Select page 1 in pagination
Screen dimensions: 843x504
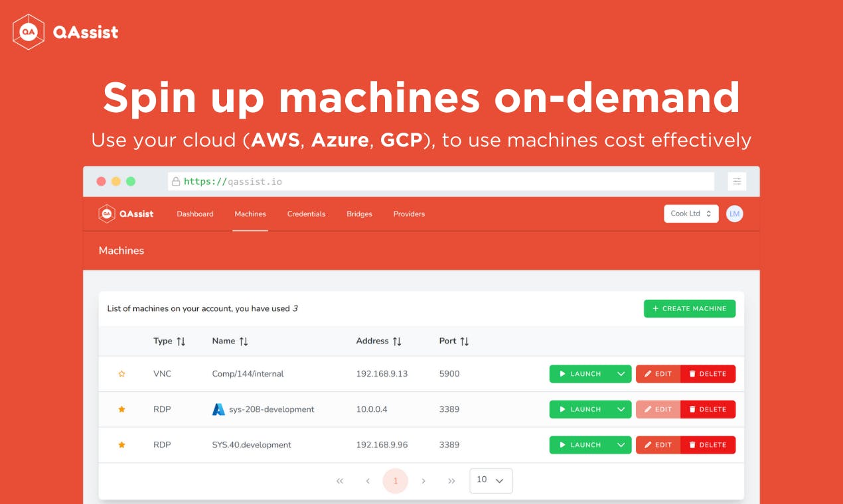[x=396, y=481]
